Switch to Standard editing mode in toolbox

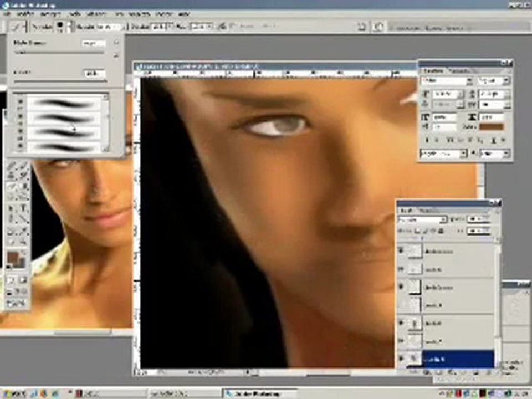pyautogui.click(x=11, y=280)
